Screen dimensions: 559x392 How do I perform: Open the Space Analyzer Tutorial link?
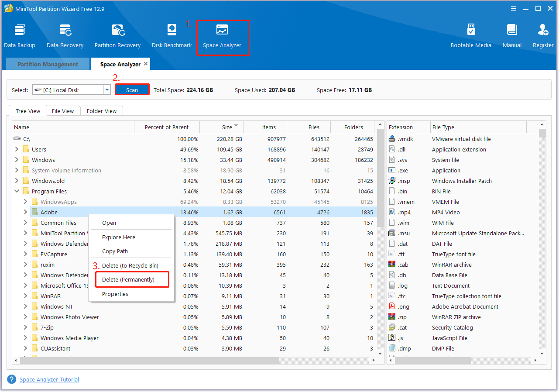(x=49, y=379)
